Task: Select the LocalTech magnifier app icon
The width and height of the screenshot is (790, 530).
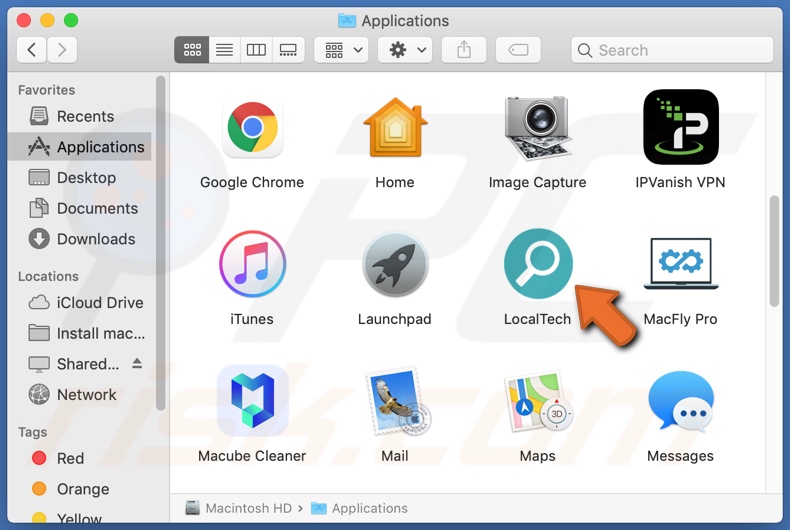Action: (x=538, y=263)
